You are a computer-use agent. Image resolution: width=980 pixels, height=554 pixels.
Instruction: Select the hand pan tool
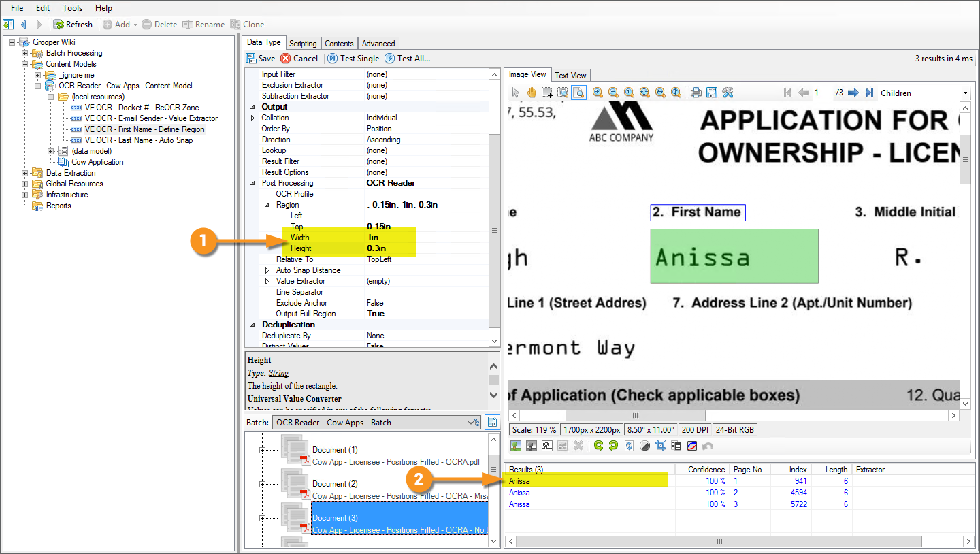[532, 93]
